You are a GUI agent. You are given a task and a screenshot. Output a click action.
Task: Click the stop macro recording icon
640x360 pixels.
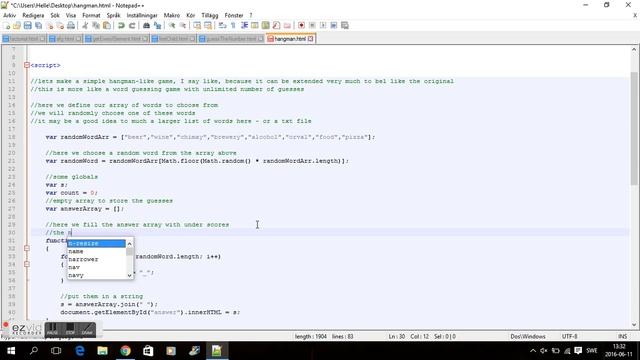click(312, 26)
